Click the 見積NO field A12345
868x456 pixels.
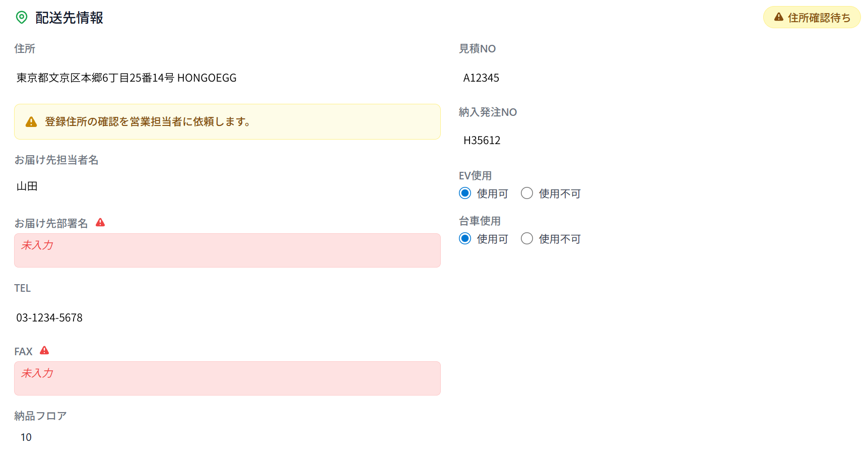tap(481, 78)
